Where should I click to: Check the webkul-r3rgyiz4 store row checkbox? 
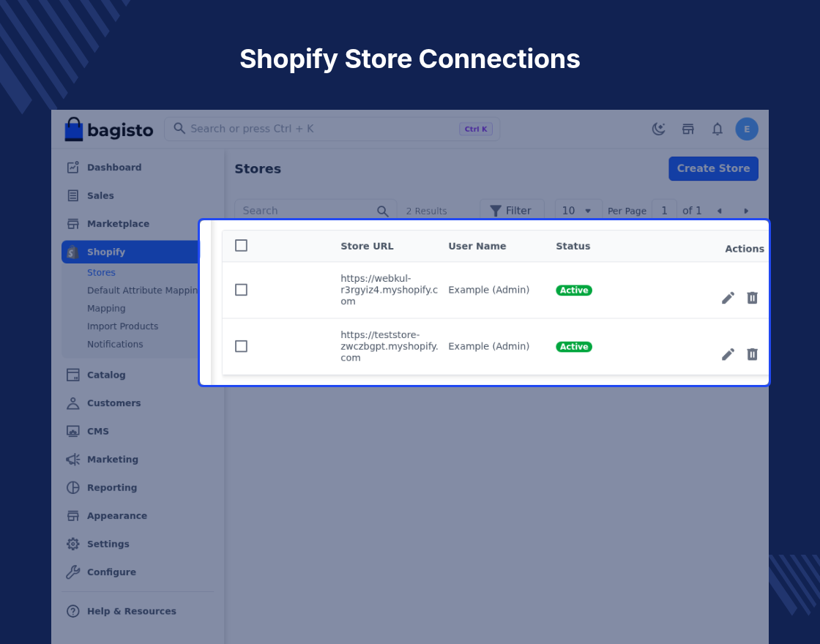tap(241, 290)
